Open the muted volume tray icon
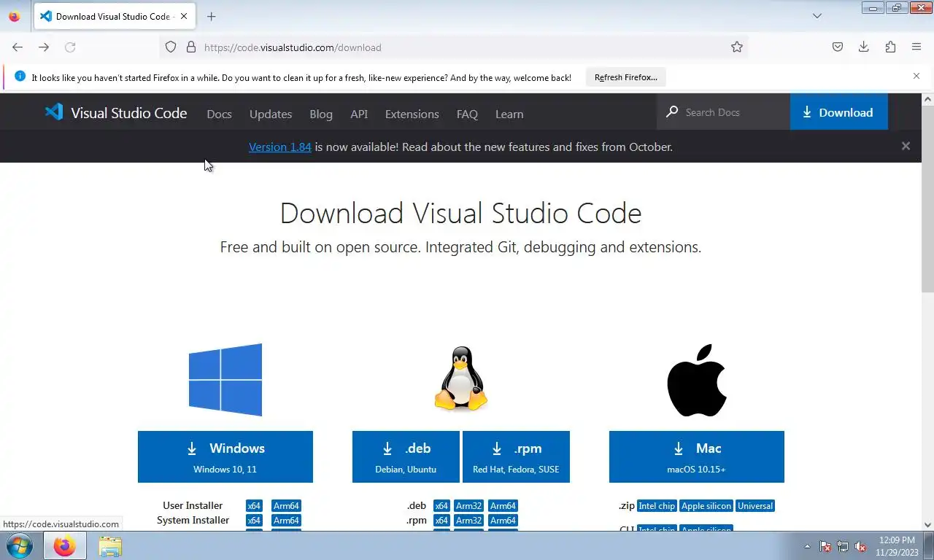934x560 pixels. [860, 547]
